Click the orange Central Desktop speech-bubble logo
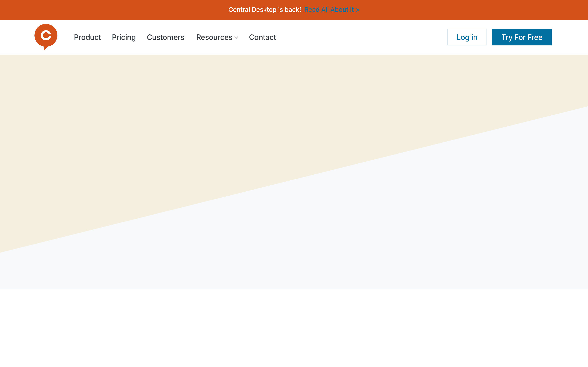The height and width of the screenshot is (367, 588). pos(46,37)
